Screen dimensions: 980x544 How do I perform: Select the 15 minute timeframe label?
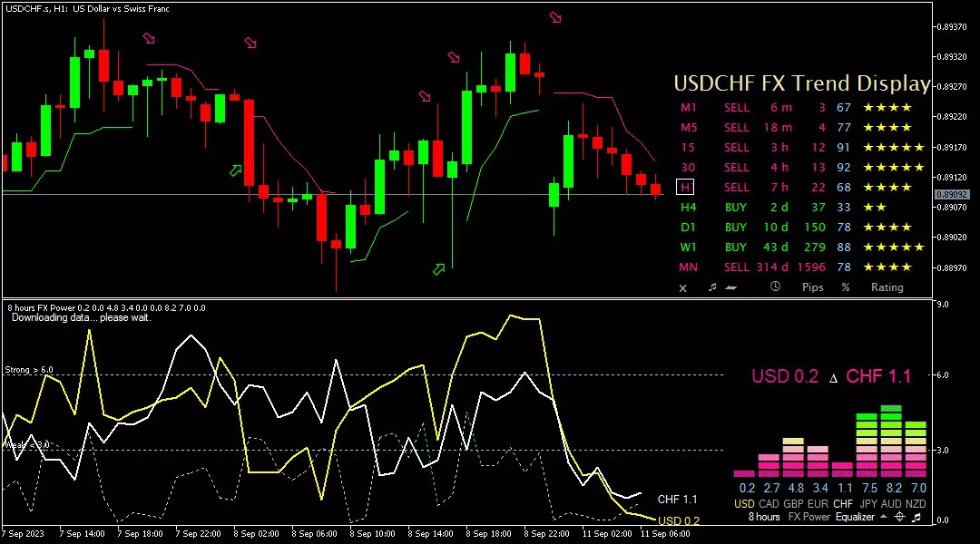point(688,148)
